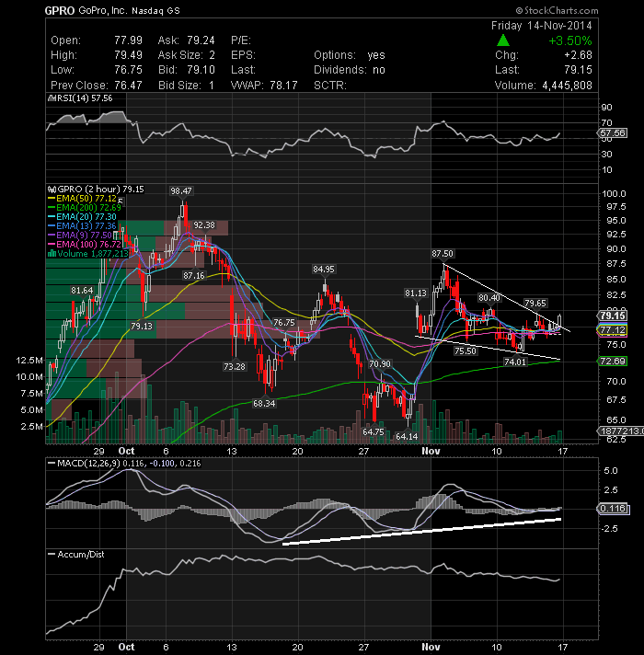Click the 87.16 price label
This screenshot has width=644, height=655.
194,276
